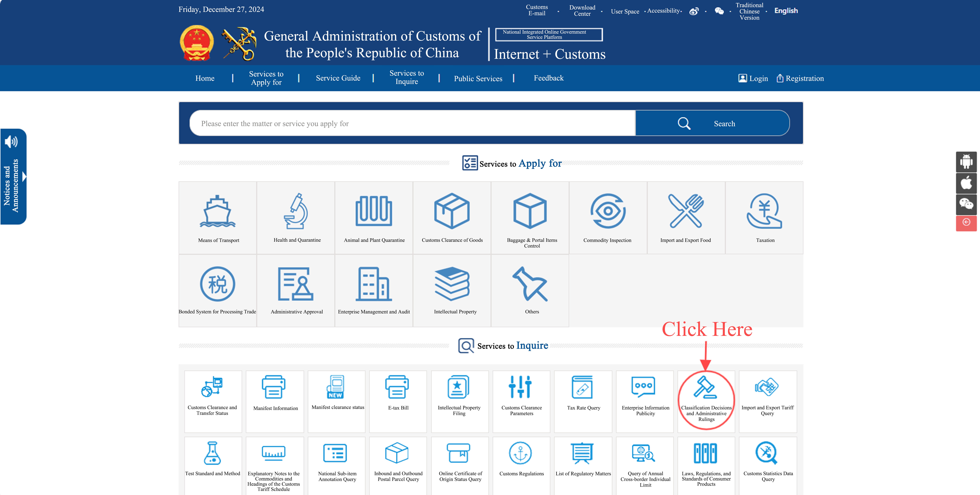
Task: Open the WeChat icon in header
Action: [719, 11]
